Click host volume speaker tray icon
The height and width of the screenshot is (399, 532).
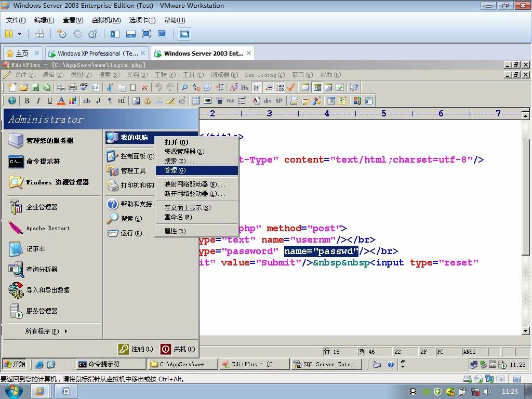pyautogui.click(x=487, y=392)
